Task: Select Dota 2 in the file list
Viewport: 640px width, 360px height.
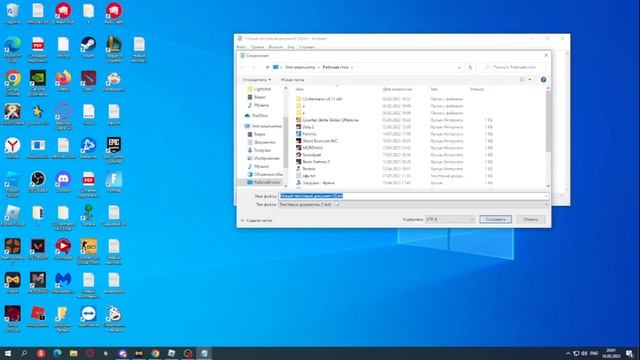Action: pos(308,127)
